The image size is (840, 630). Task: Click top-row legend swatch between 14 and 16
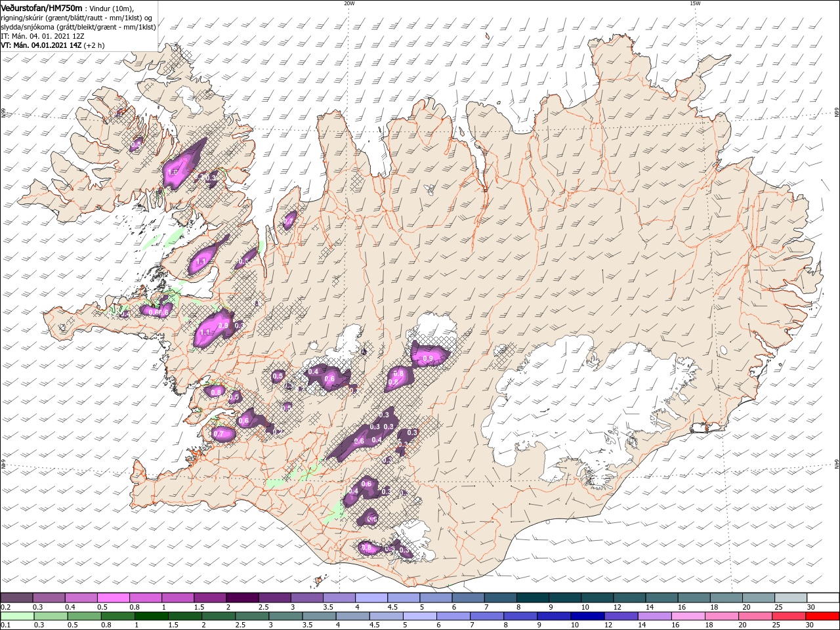(661, 598)
